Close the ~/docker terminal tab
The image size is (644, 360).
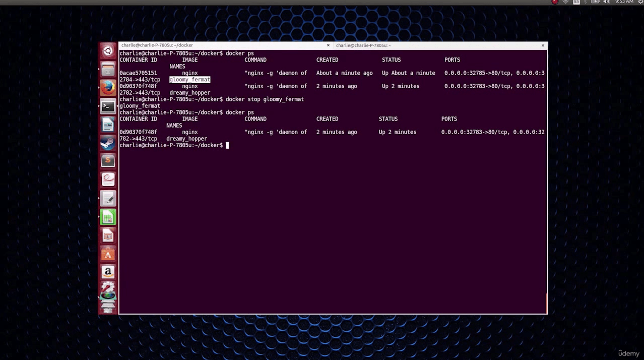click(x=328, y=45)
